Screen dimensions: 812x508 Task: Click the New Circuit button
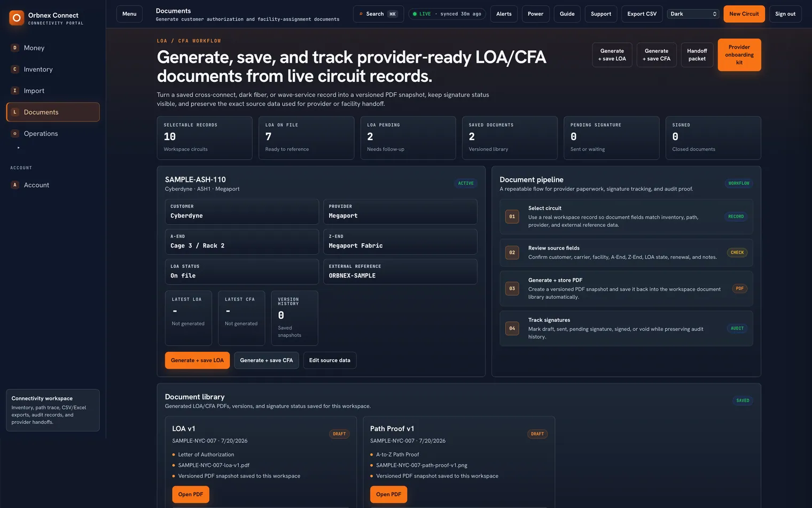point(744,14)
